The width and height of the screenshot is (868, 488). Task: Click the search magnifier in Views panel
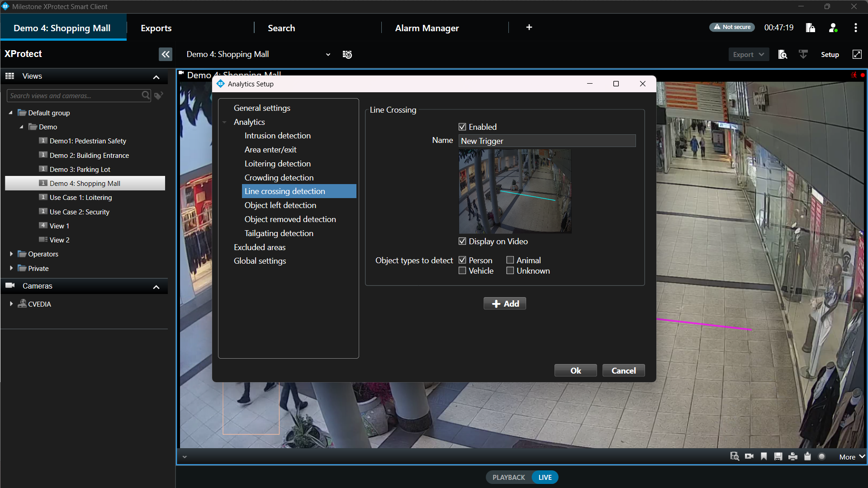146,95
